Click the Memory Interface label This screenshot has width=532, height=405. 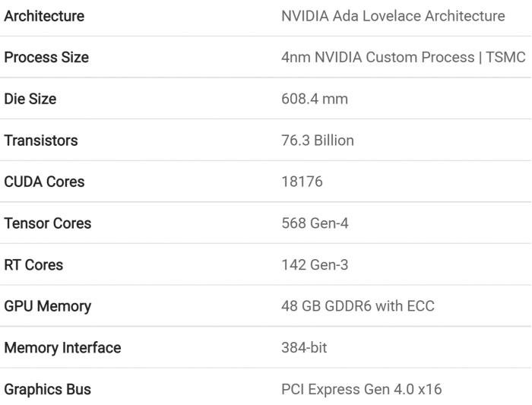62,348
